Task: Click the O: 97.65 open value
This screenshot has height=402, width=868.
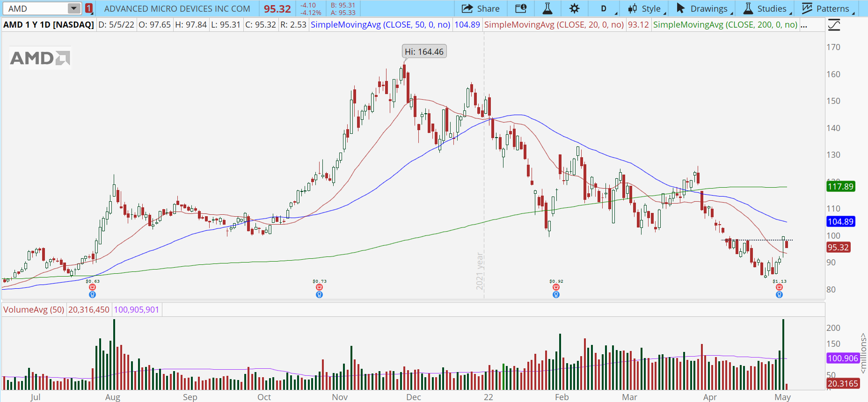Action: (155, 25)
